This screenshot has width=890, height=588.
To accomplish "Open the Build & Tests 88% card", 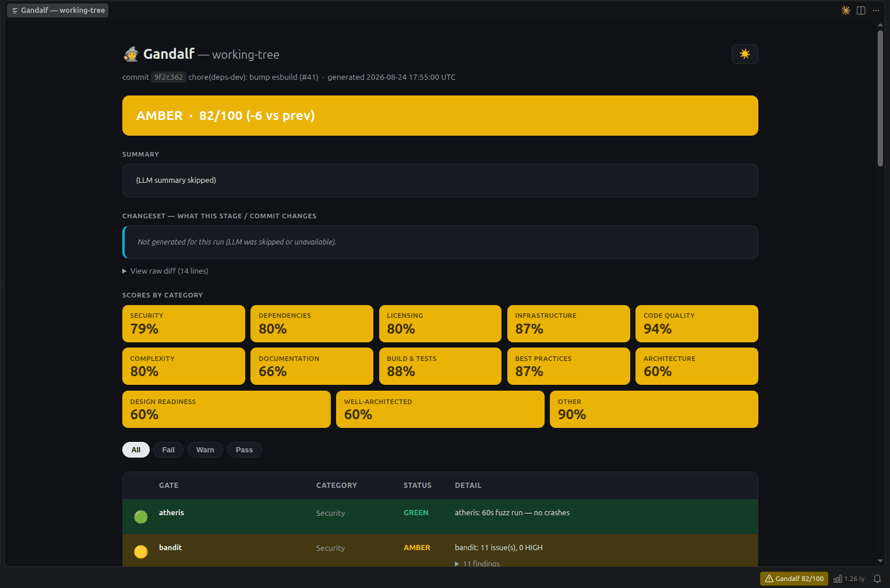I will click(440, 366).
